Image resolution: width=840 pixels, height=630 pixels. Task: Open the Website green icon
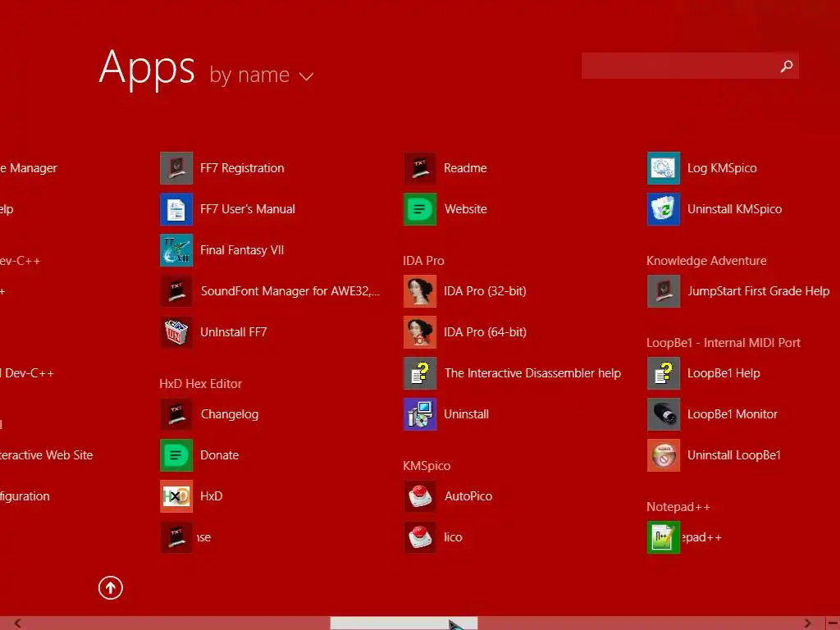[x=420, y=209]
